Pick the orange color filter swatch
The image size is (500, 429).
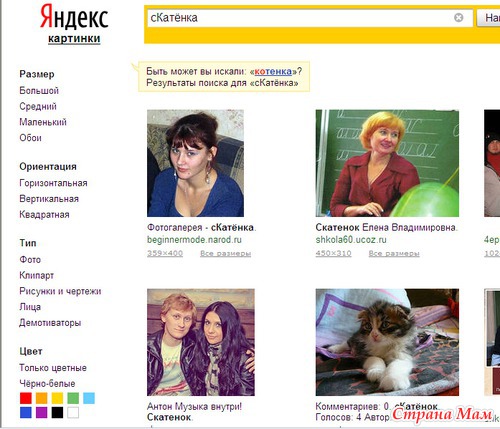[x=41, y=398]
